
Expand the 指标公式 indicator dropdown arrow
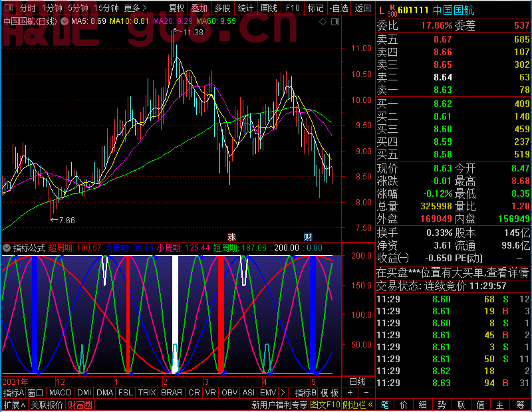(7, 248)
